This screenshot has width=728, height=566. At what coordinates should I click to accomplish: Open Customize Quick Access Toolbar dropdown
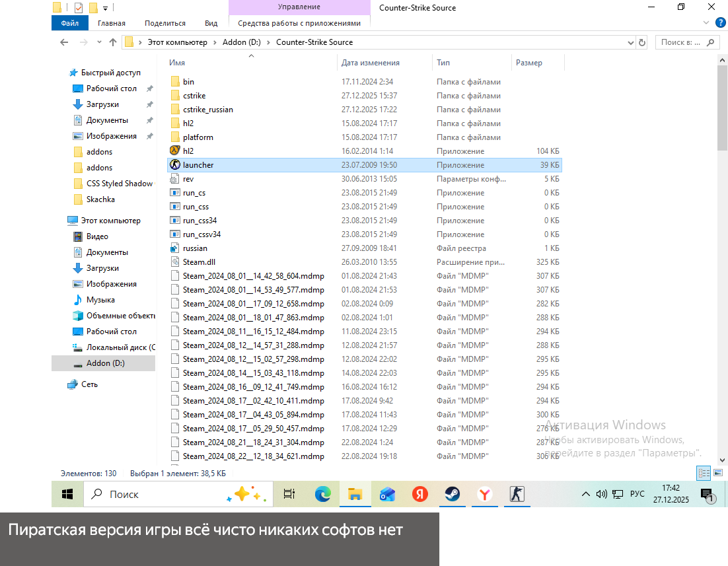106,9
